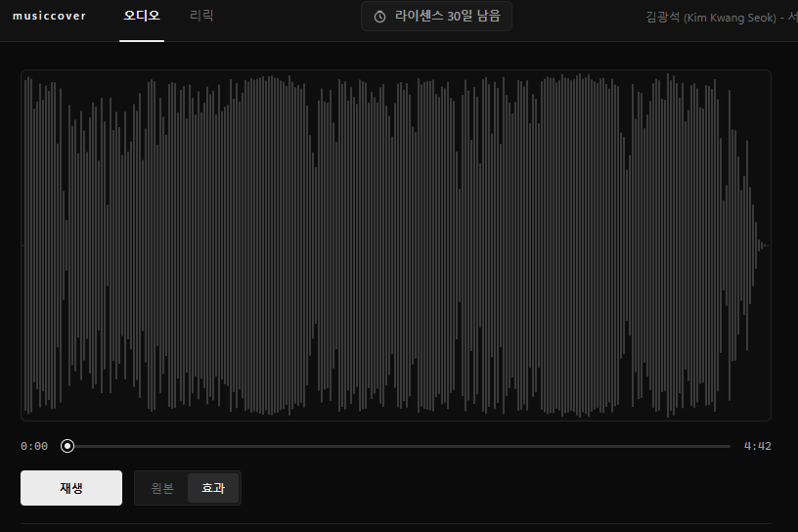Seek to the middle of the playback progress bar

395,446
